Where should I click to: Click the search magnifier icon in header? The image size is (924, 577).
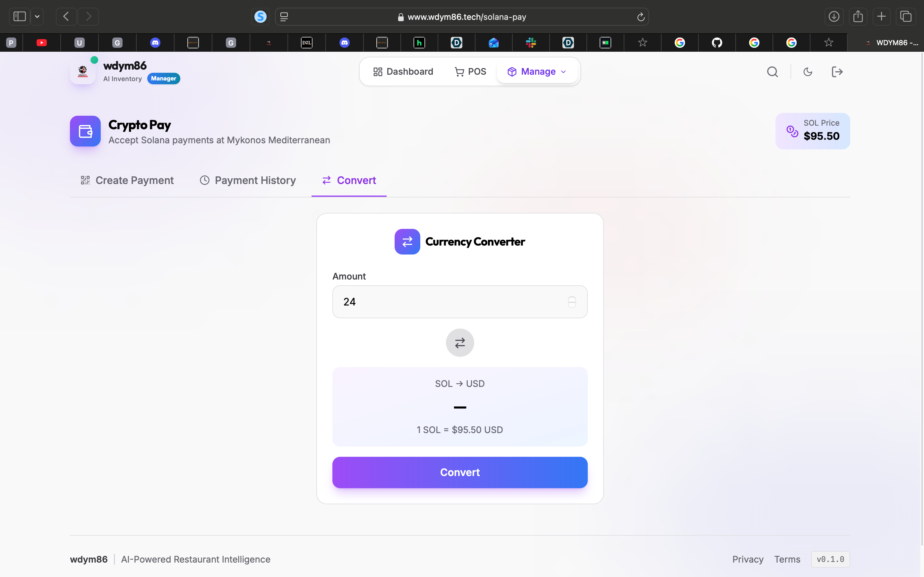[x=773, y=72]
